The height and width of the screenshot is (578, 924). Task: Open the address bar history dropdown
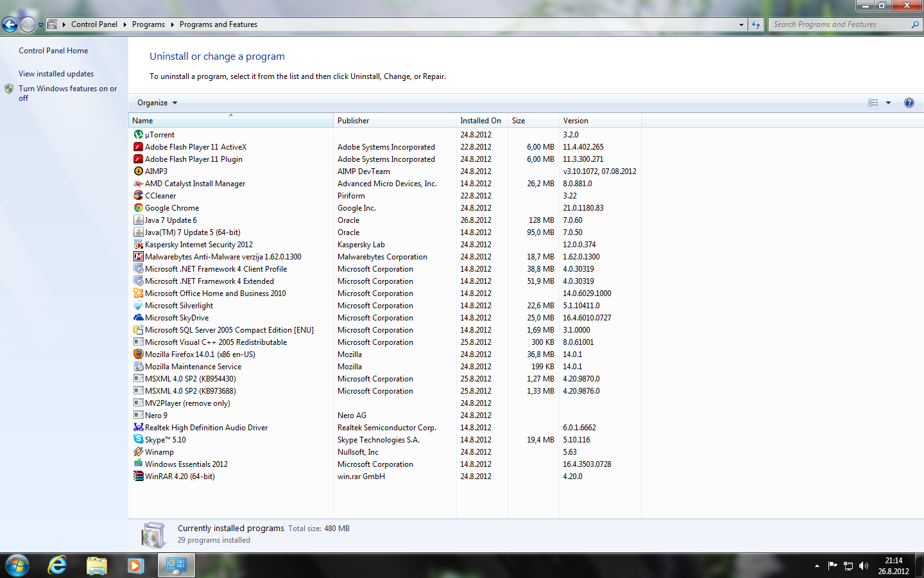tap(741, 24)
